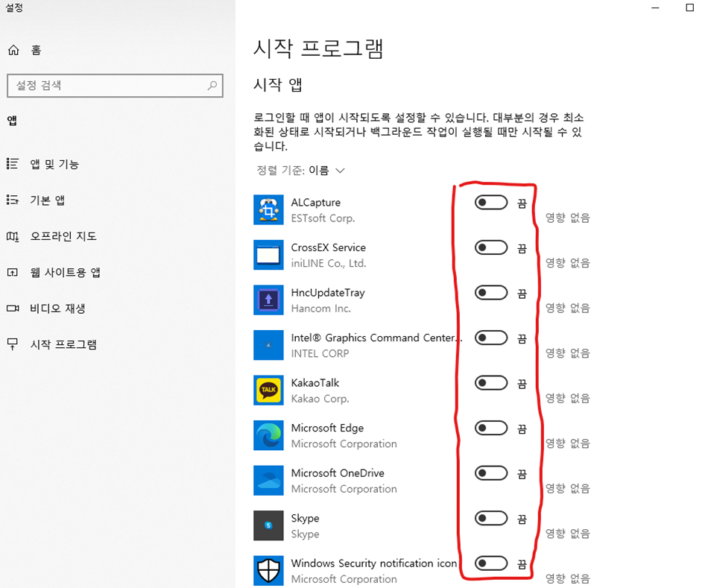The height and width of the screenshot is (588, 711).
Task: Click the 시작 프로그램 page title
Action: point(318,48)
